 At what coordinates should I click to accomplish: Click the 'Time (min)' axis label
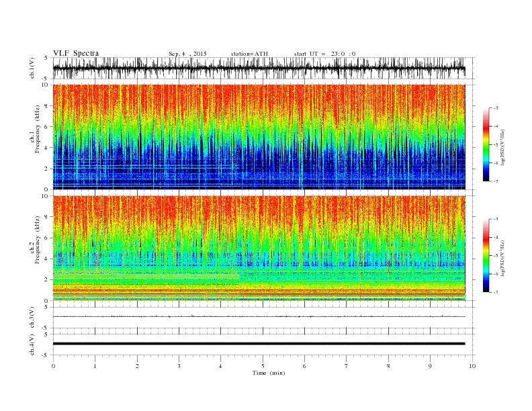[269, 373]
